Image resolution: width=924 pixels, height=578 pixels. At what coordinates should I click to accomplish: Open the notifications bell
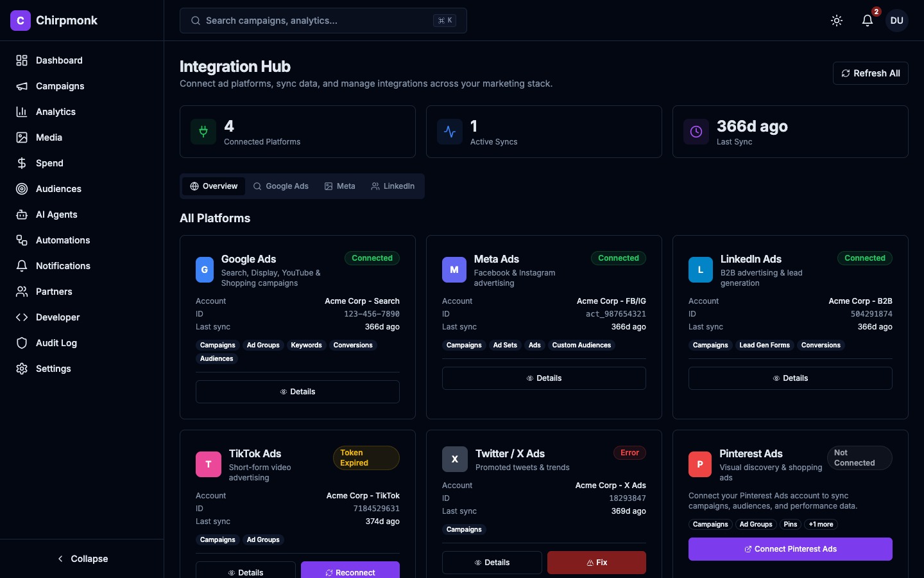(867, 21)
